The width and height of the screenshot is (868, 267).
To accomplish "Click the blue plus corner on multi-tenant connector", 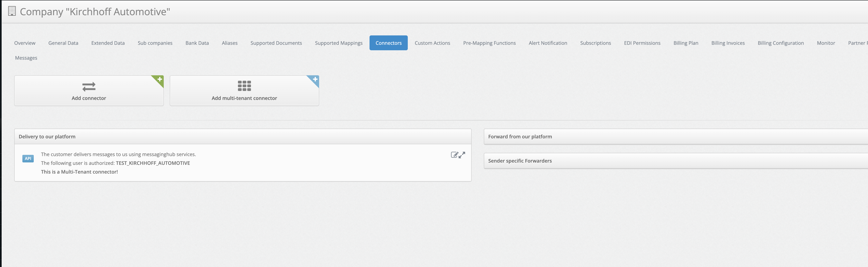I will (314, 80).
